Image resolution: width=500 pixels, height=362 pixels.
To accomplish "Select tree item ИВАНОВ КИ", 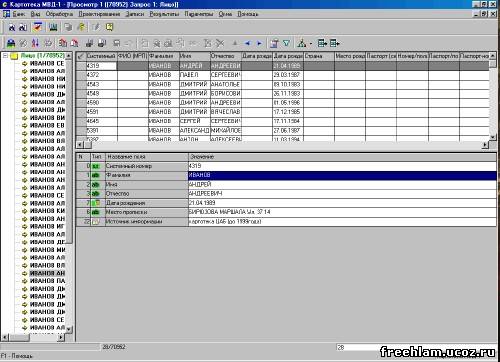I will 47,211.
